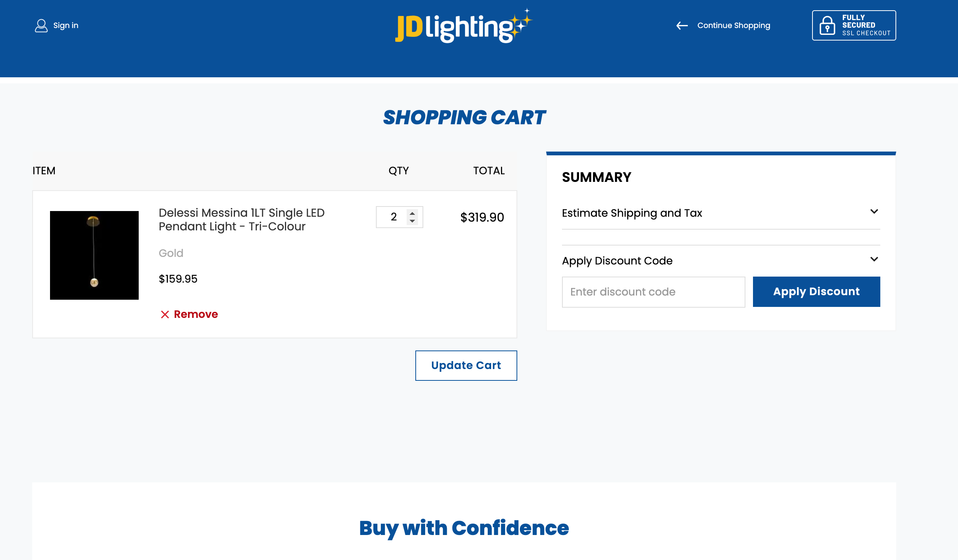This screenshot has width=958, height=560.
Task: Open the Estimate Shipping and Tax section
Action: pyautogui.click(x=721, y=213)
